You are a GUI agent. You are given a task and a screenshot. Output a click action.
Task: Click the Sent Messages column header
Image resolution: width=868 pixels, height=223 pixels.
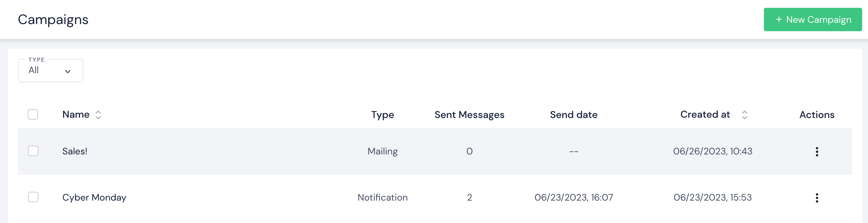(469, 115)
